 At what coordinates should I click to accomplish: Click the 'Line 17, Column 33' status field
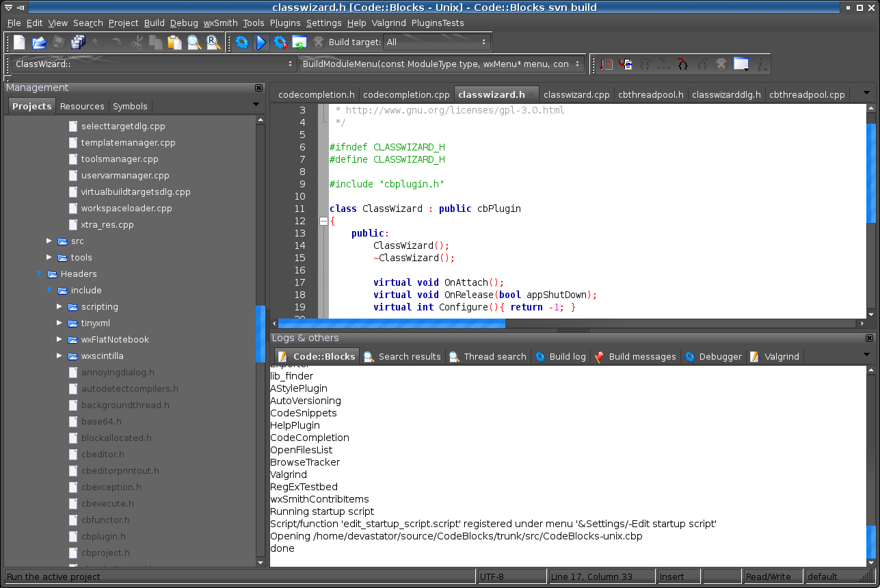pos(602,576)
